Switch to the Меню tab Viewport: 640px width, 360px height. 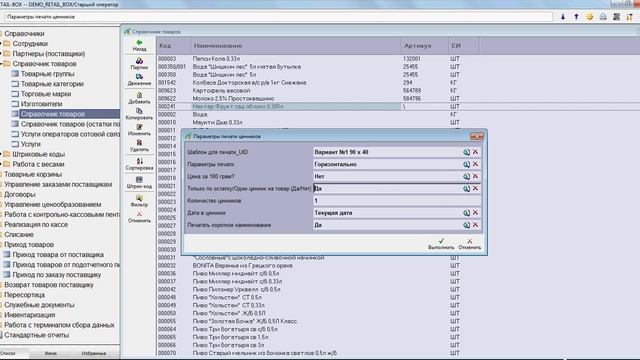(51, 353)
